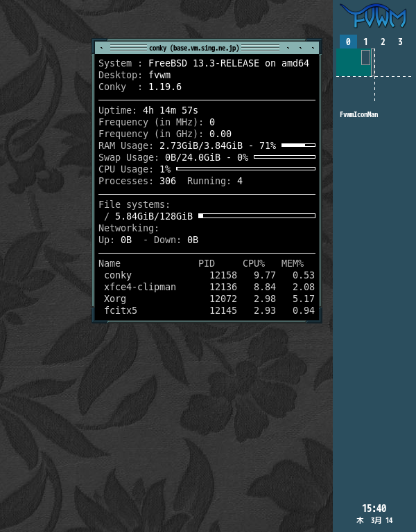This screenshot has height=532, width=416.
Task: Click the Swap Usage progress bar
Action: click(x=284, y=157)
